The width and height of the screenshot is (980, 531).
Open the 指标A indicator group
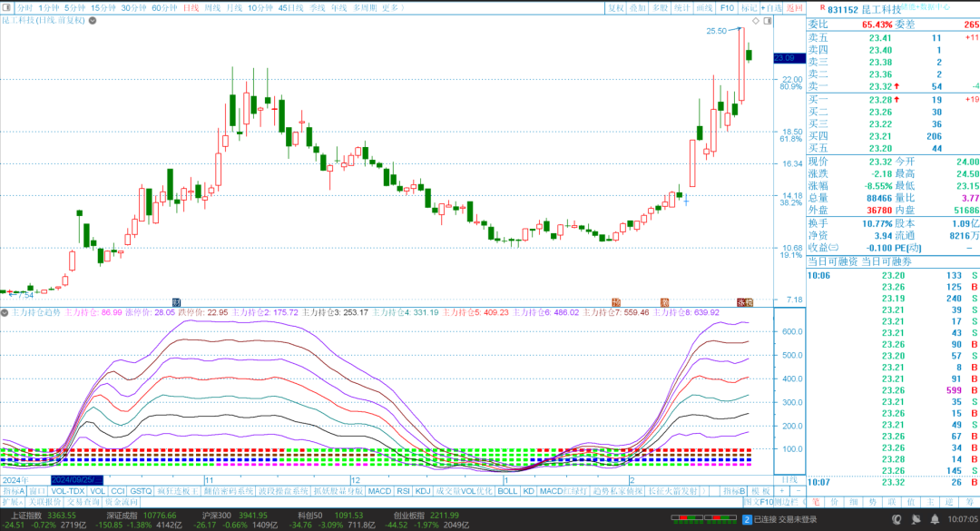(14, 491)
